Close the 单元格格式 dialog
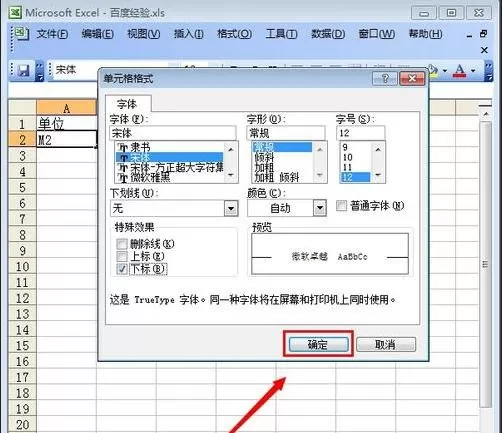 pos(412,79)
